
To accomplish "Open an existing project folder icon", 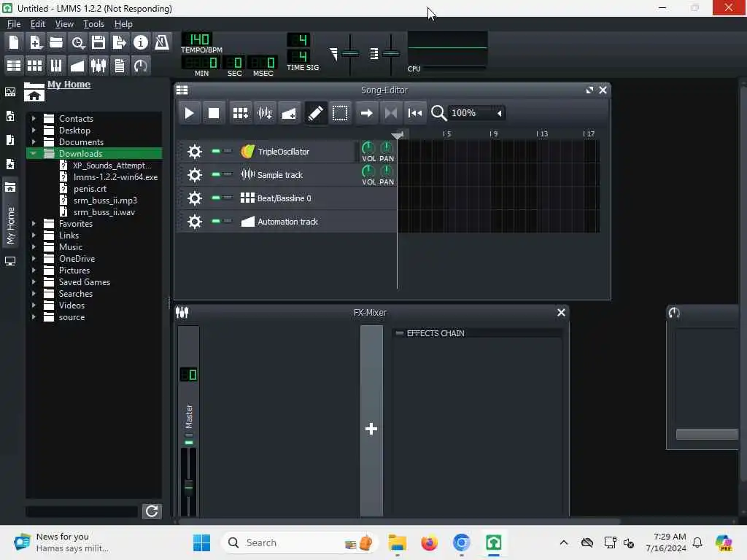I will click(x=56, y=43).
